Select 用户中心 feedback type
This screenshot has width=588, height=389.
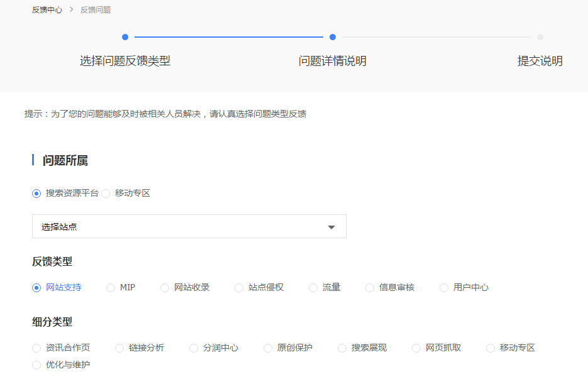[x=443, y=287]
